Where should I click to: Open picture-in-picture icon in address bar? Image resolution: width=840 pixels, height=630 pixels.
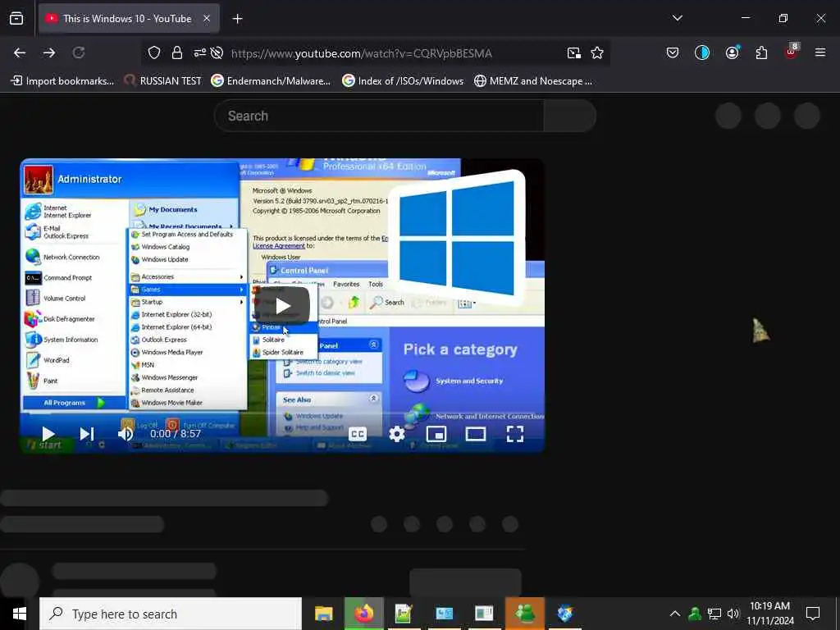click(573, 52)
